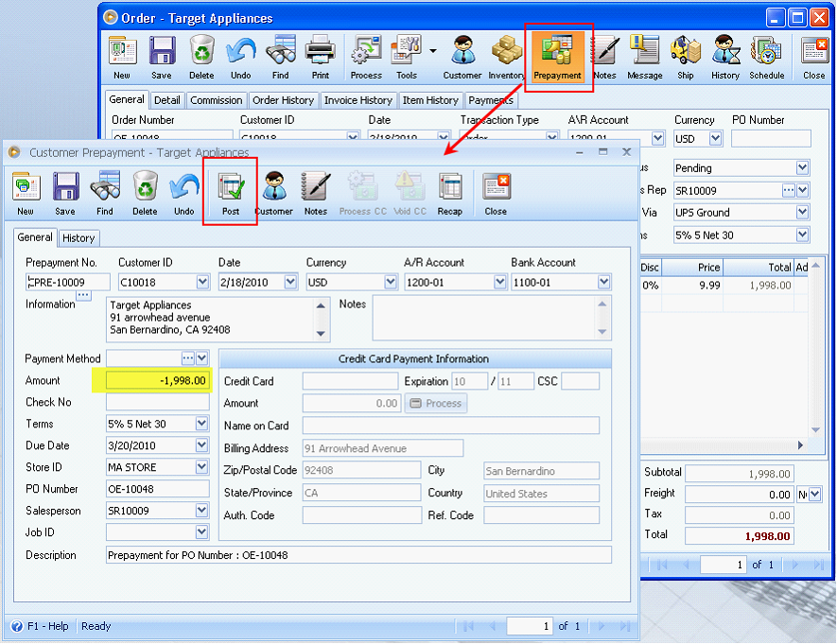Undo changes in Customer Prepayment window
This screenshot has height=644, width=837.
tap(184, 194)
